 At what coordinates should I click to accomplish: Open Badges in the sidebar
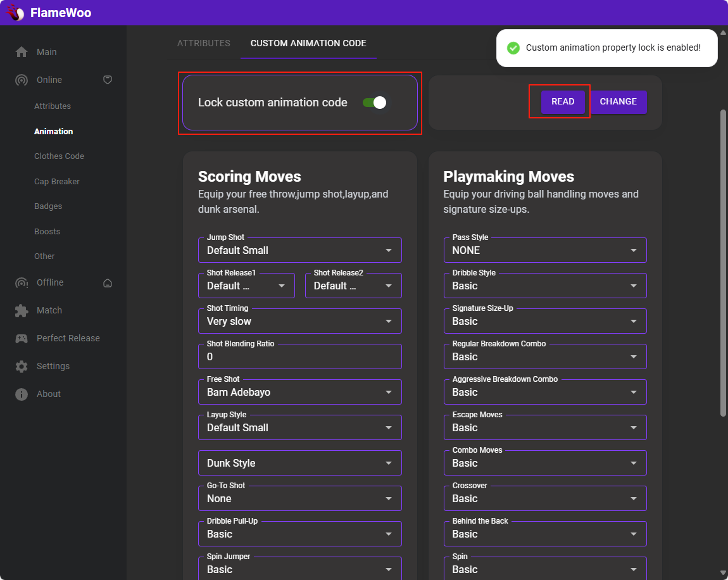(48, 206)
